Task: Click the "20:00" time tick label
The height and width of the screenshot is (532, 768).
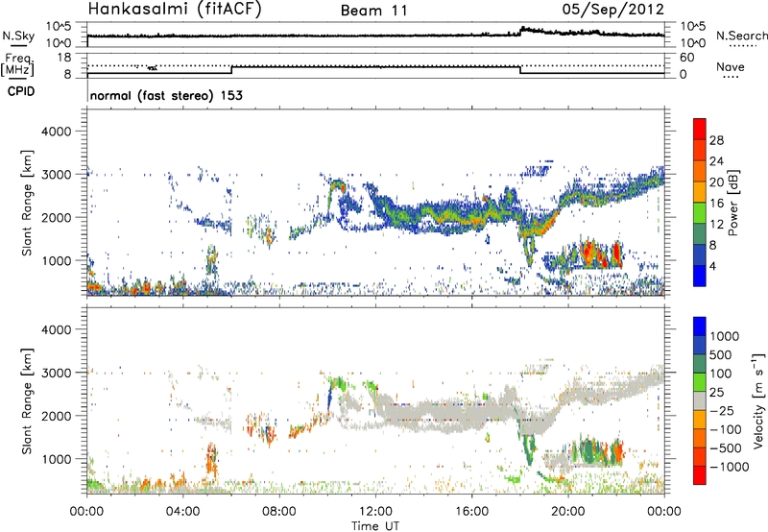Action: (568, 512)
